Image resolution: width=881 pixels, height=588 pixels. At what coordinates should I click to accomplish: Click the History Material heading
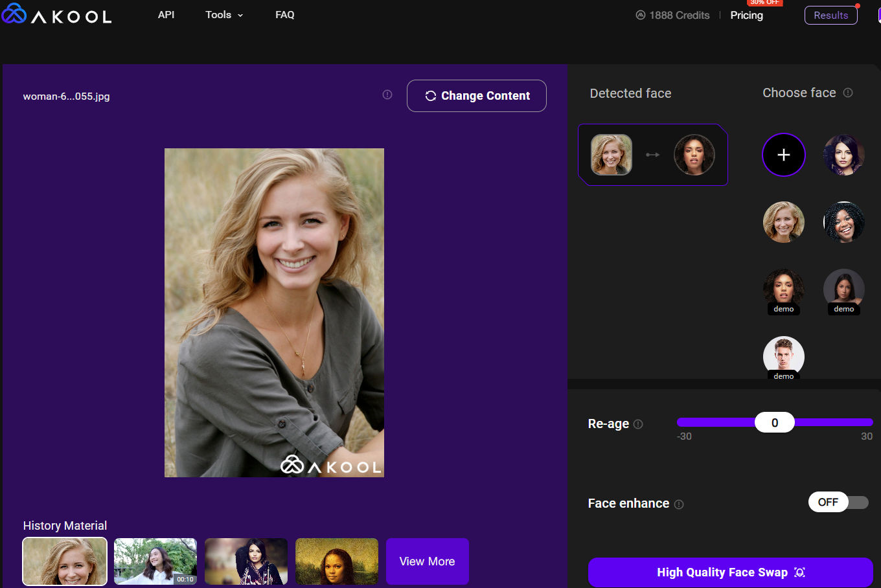(x=65, y=526)
